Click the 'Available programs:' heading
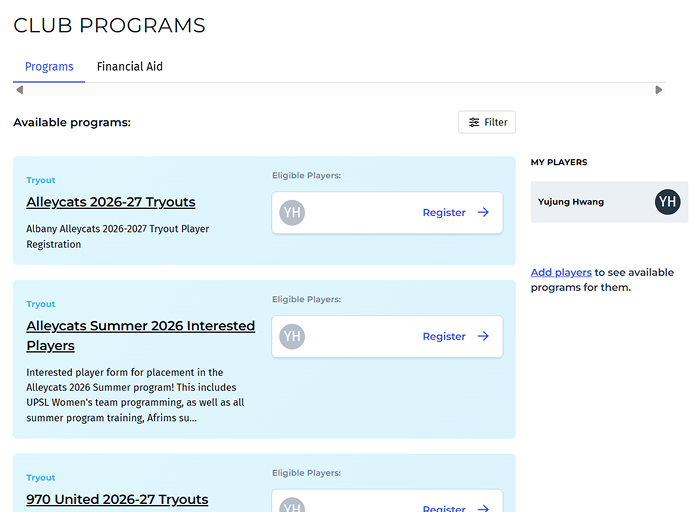This screenshot has width=697, height=512. tap(72, 122)
